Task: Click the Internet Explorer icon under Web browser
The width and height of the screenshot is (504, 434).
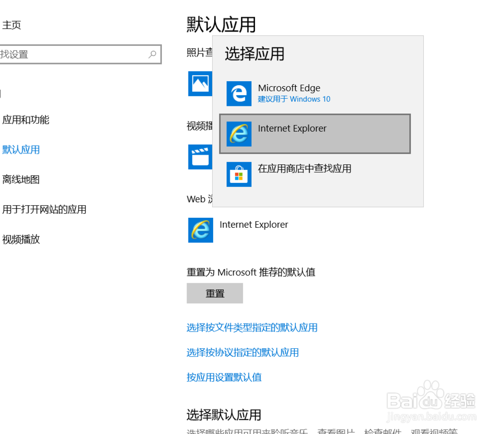Action: 200,230
